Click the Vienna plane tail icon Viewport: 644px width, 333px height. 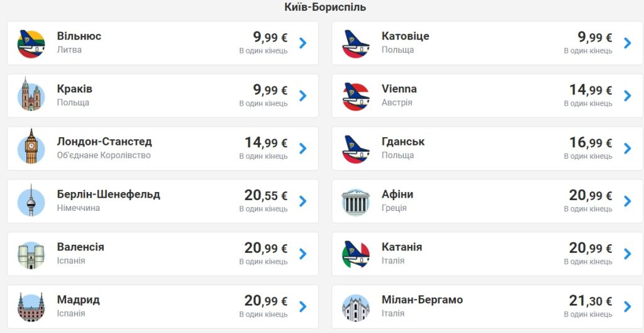[355, 96]
